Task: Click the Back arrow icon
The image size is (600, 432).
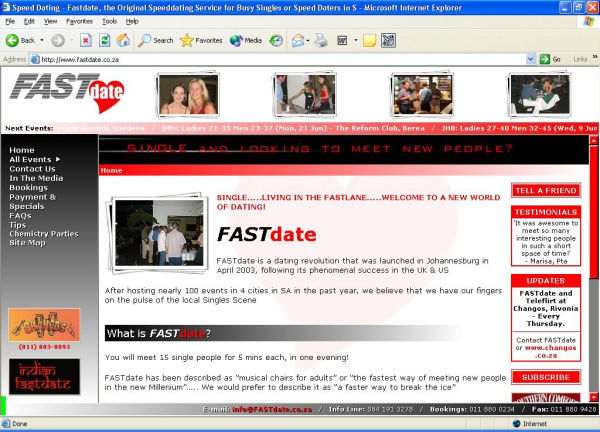Action: tap(12, 40)
